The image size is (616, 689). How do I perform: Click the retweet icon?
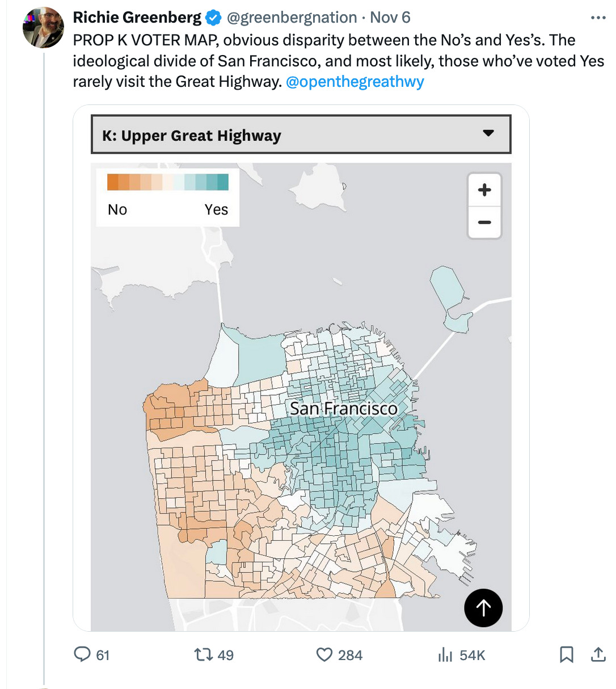202,655
